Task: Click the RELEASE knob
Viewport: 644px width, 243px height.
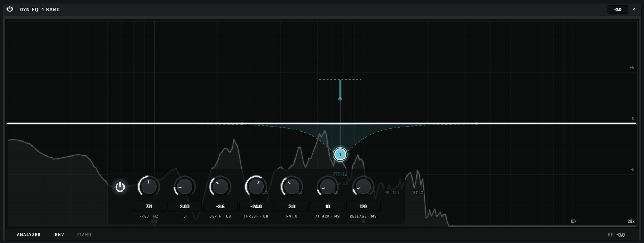Action: [x=364, y=186]
